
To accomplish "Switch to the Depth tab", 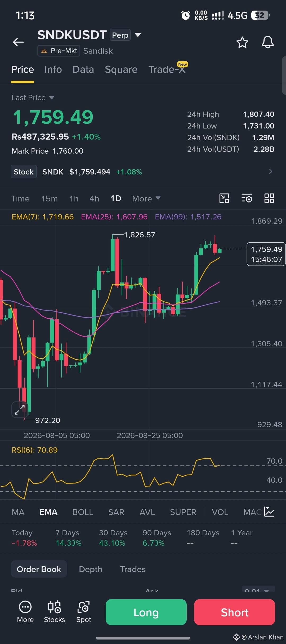I will [91, 569].
